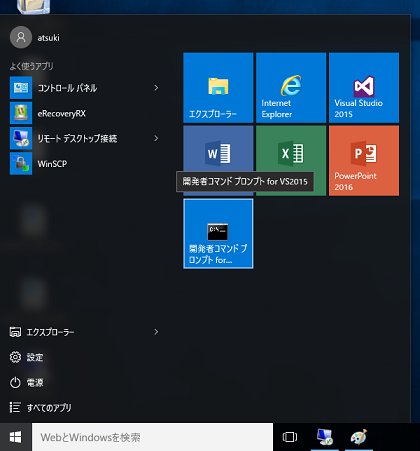Click the WebとWindowsを検索 search box

coord(152,437)
